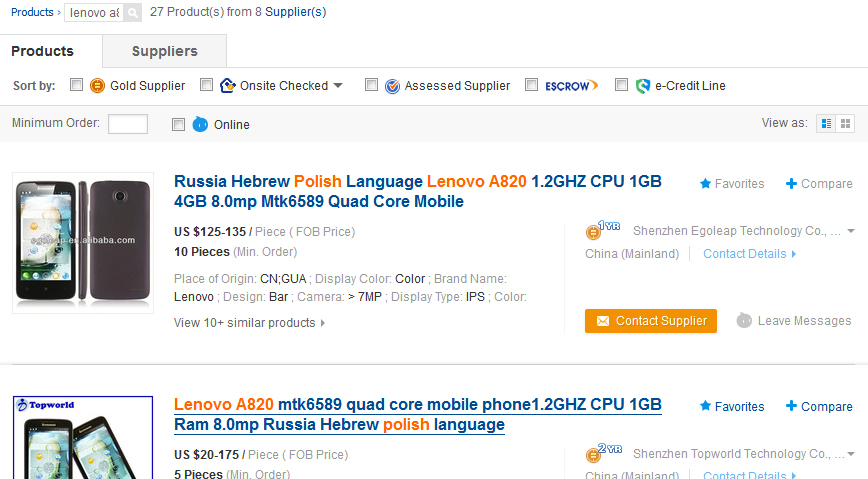868x479 pixels.
Task: Click the Gold Supplier badge icon
Action: point(97,86)
